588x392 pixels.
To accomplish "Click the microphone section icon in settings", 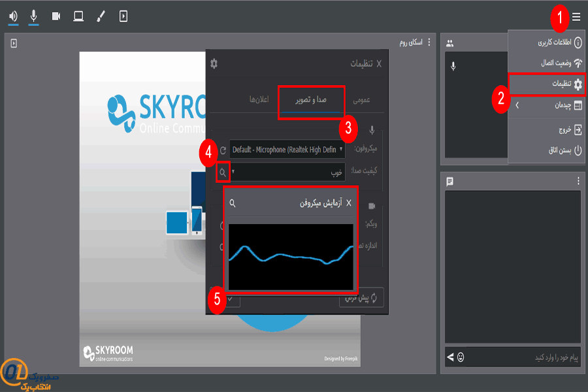I will click(x=372, y=130).
